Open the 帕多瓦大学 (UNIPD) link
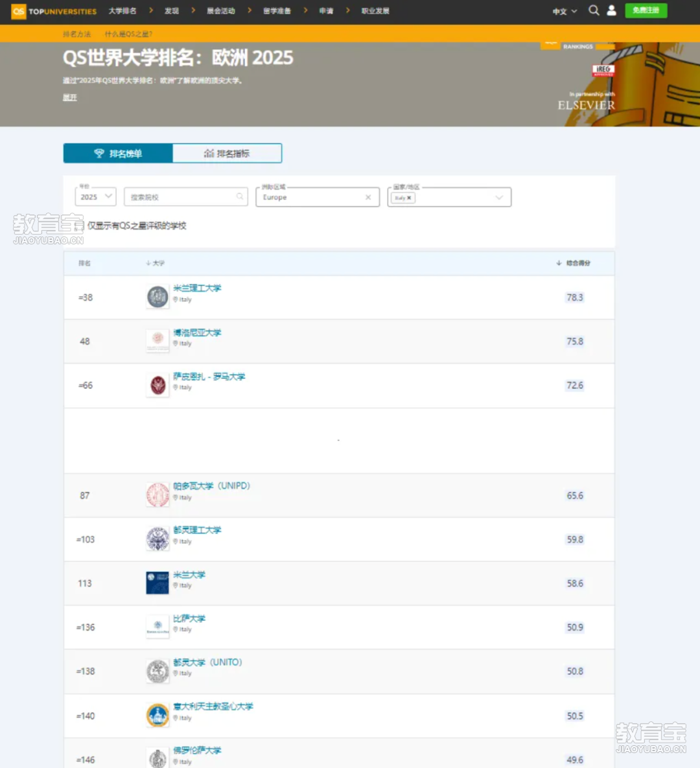The image size is (700, 768). 211,486
